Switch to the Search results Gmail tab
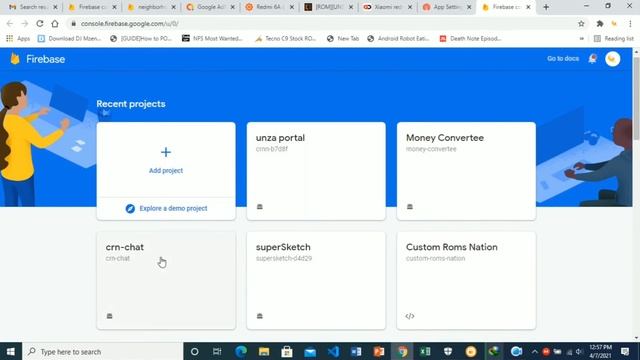640x360 pixels. coord(33,7)
